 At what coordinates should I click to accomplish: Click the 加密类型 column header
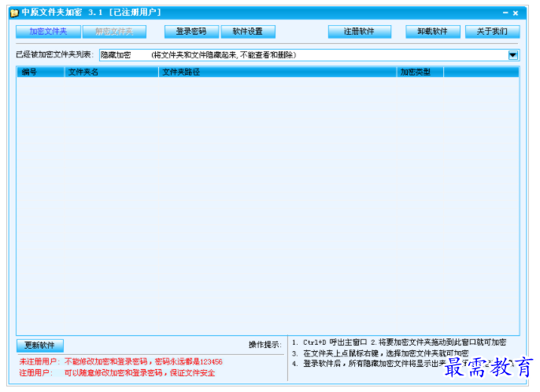(x=420, y=72)
